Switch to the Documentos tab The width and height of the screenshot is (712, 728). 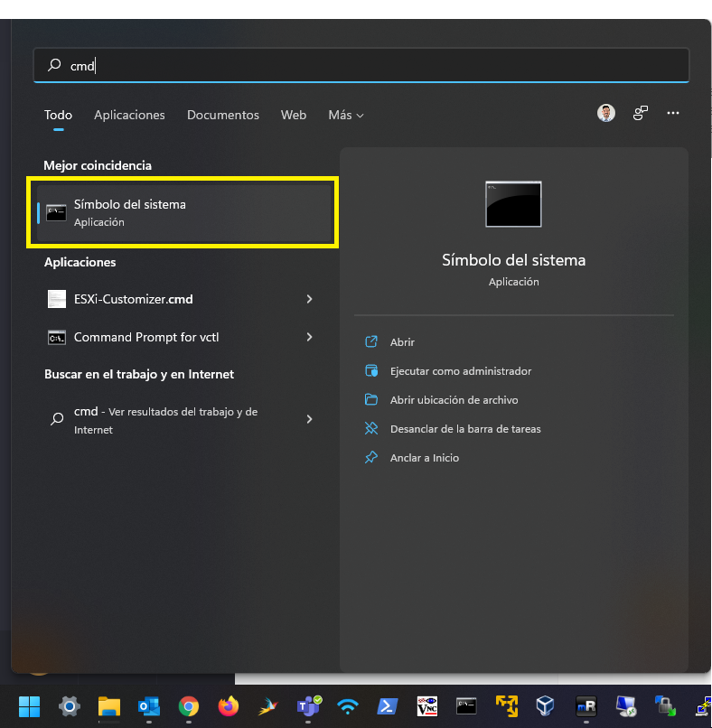223,115
